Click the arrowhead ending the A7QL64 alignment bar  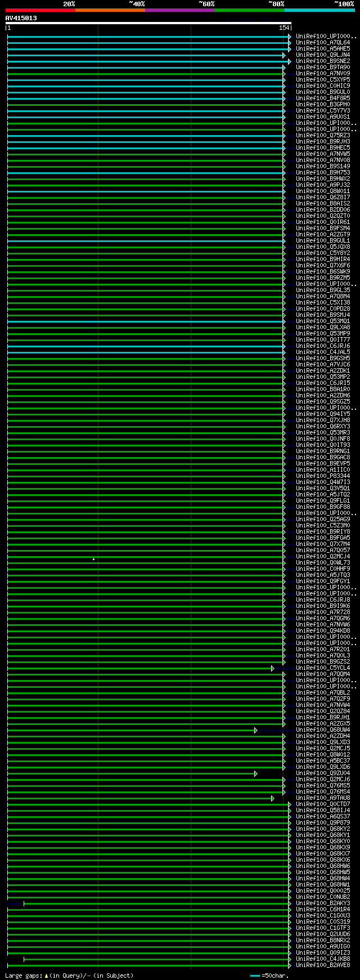pyautogui.click(x=290, y=43)
